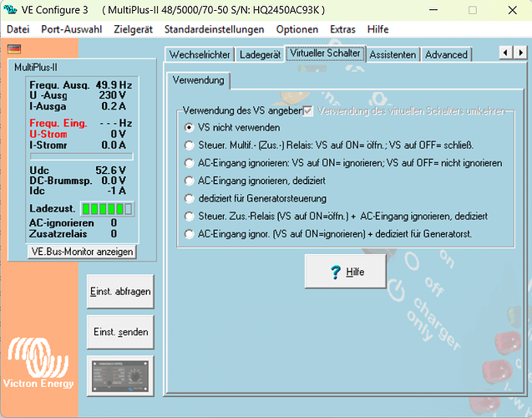
Task: Click the 'Zusatzrelais' status value
Action: [x=114, y=234]
